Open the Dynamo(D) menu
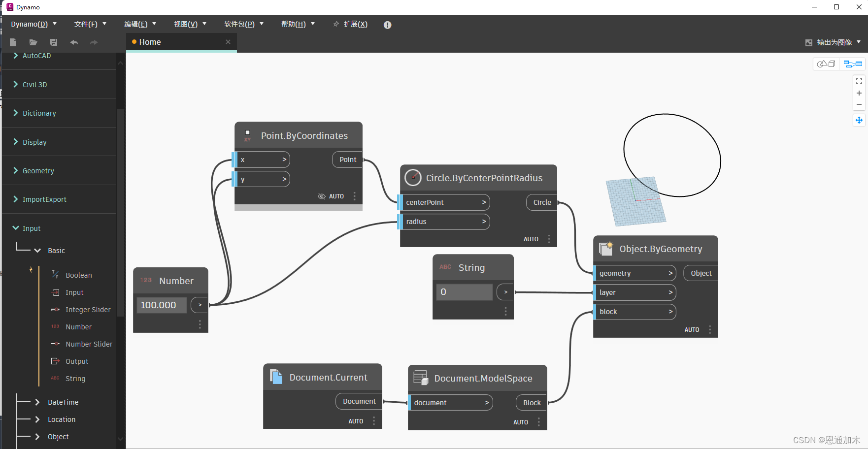The width and height of the screenshot is (868, 449). (x=34, y=24)
